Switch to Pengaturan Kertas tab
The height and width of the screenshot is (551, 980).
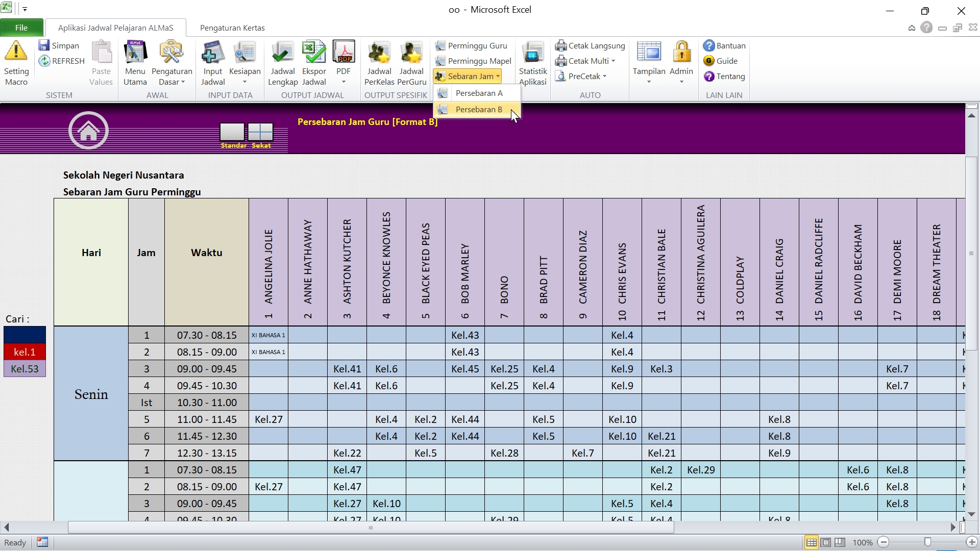(232, 28)
